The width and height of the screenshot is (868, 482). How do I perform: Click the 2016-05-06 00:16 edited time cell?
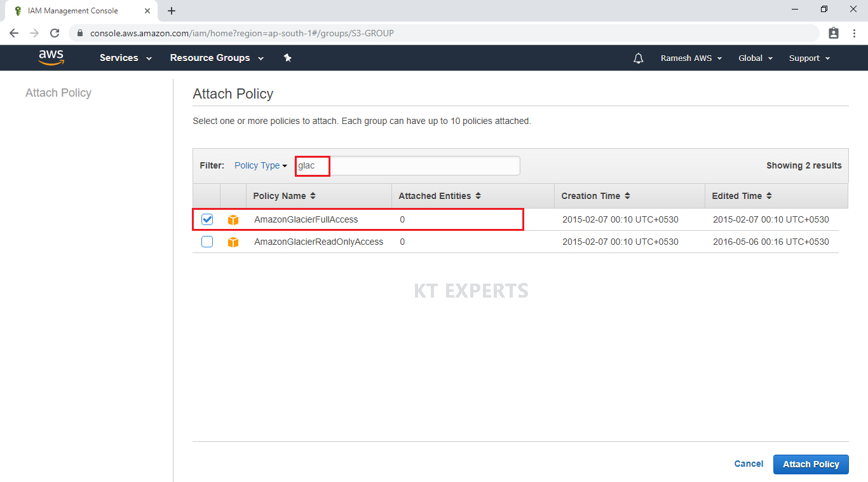coord(771,242)
